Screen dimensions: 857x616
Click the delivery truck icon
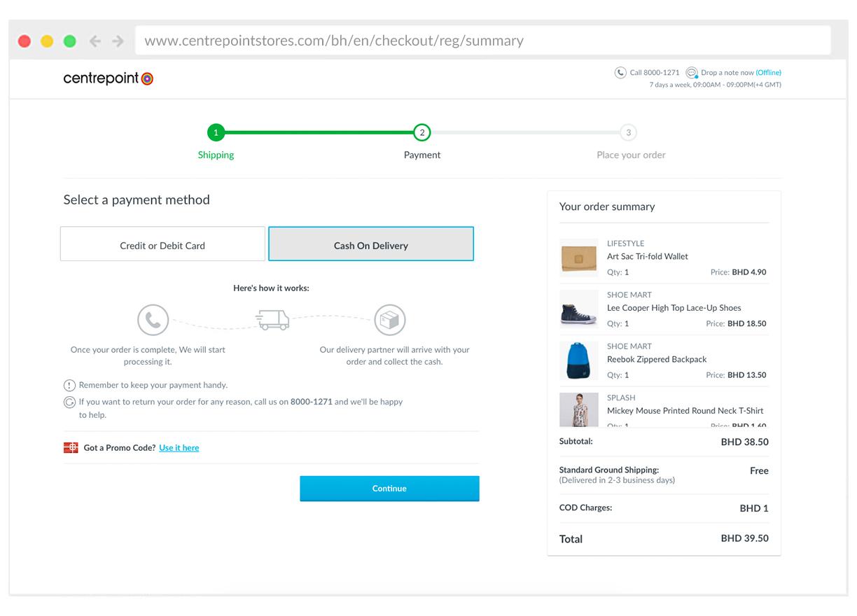click(x=272, y=320)
